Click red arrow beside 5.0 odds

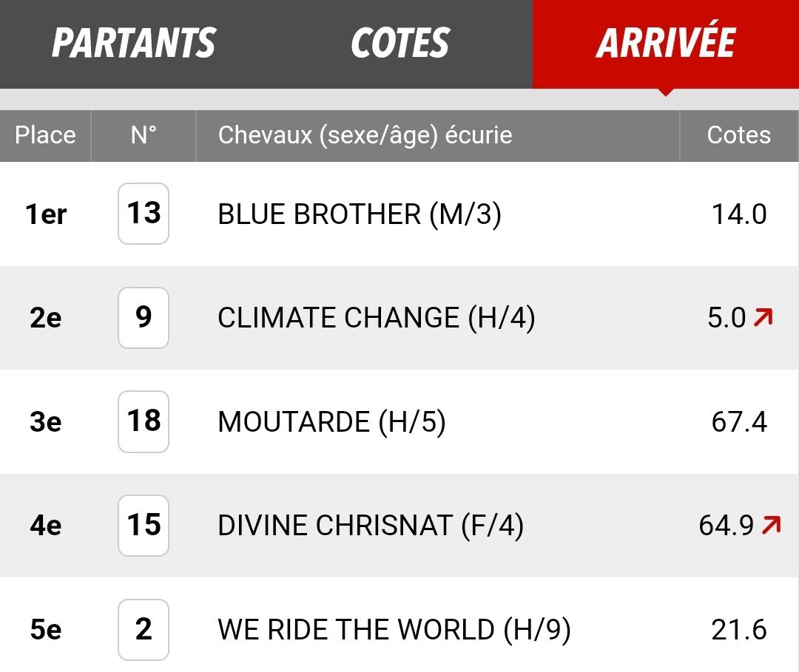click(763, 317)
